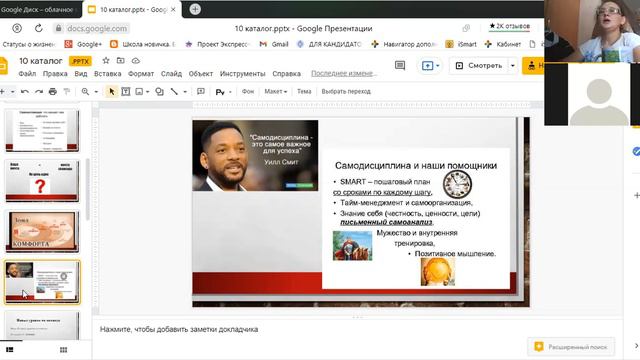Click the padlock site info icon

[x=58, y=28]
